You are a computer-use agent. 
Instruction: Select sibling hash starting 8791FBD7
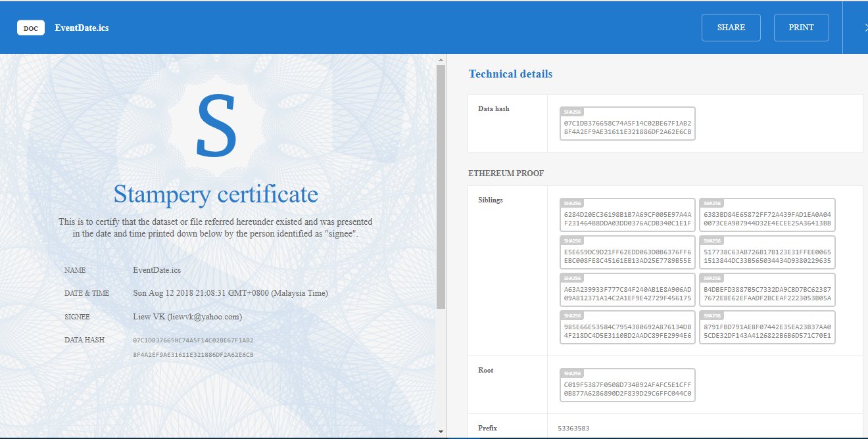(x=767, y=327)
